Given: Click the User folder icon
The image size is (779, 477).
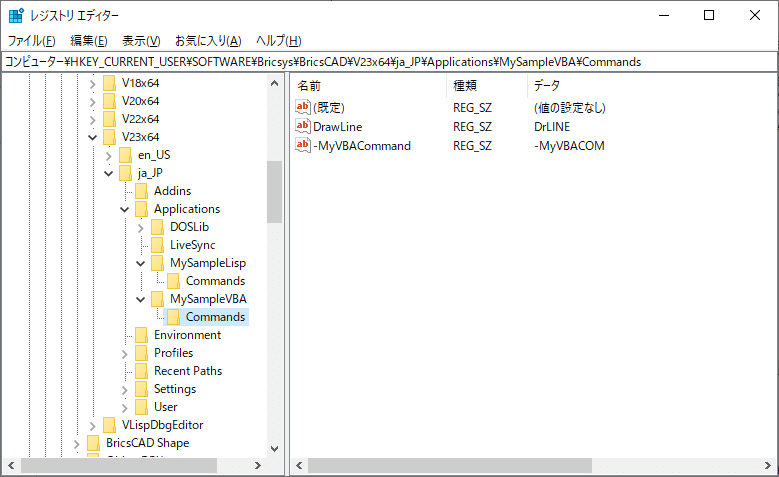Looking at the screenshot, I should [141, 407].
